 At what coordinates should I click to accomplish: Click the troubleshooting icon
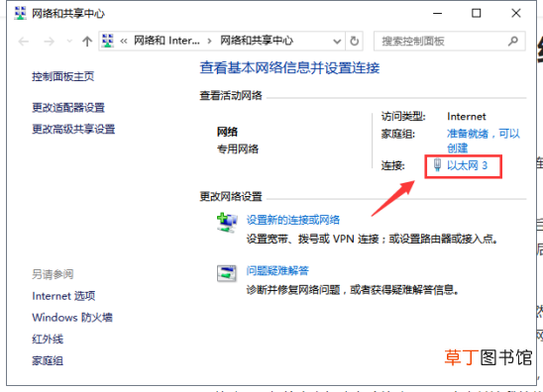(x=227, y=273)
